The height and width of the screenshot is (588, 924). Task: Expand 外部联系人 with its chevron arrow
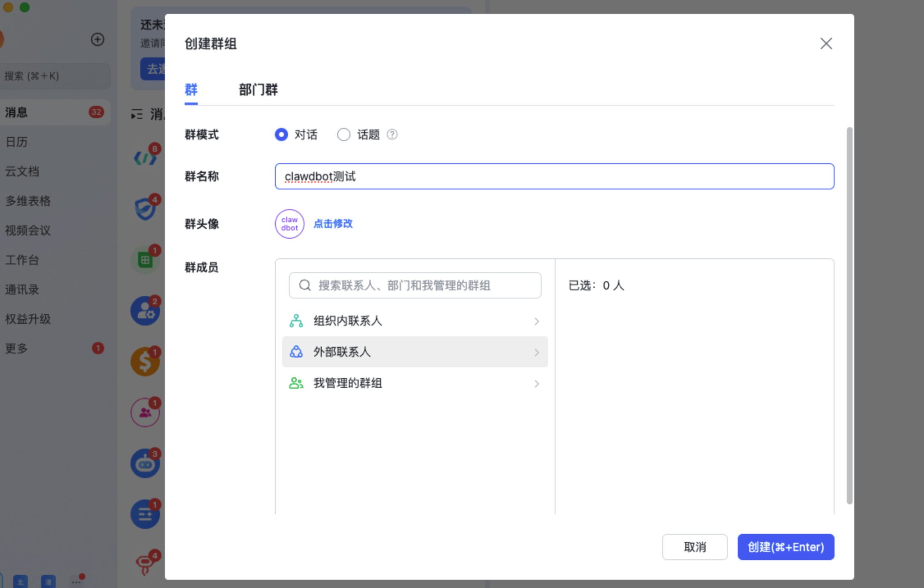coord(537,353)
